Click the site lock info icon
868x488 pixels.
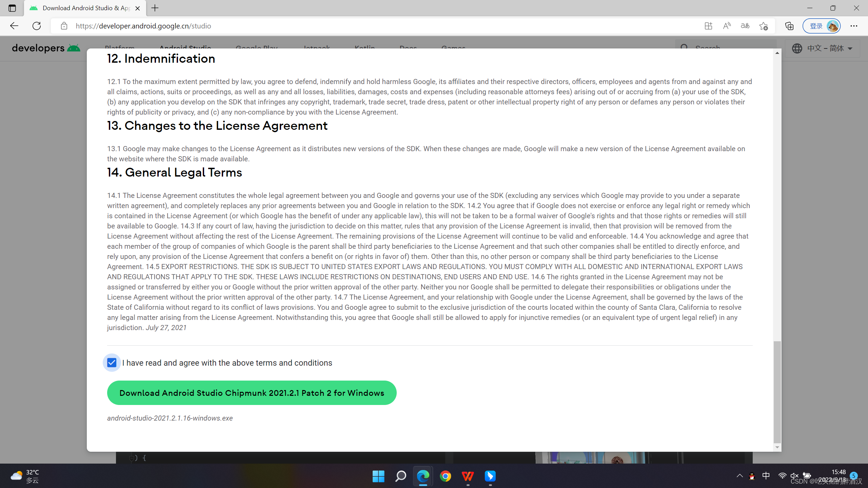[x=64, y=26]
